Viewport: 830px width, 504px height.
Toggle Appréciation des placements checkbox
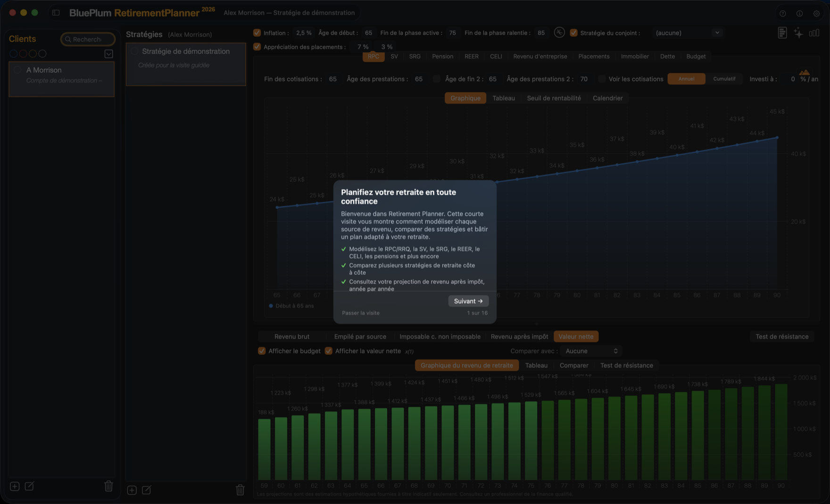257,47
